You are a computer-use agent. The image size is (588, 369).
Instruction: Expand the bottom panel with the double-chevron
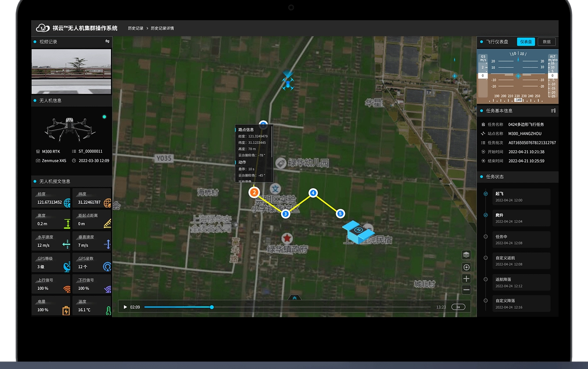294,298
